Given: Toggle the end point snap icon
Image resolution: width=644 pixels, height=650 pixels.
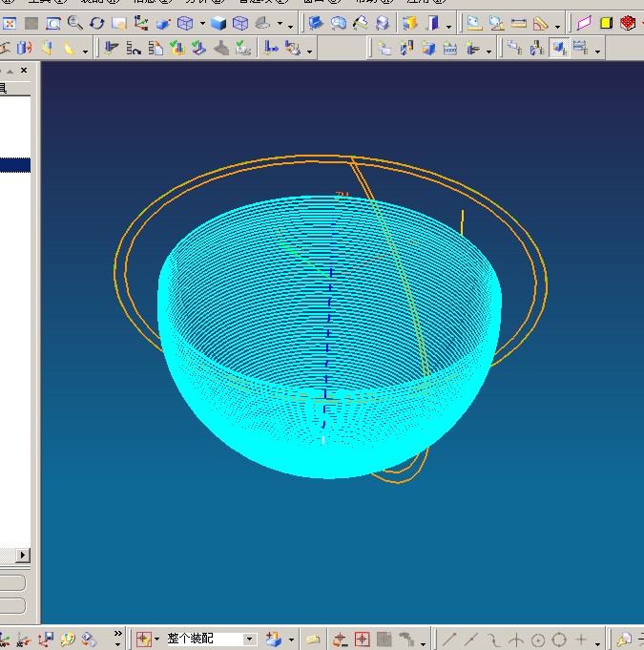Looking at the screenshot, I should tap(449, 640).
